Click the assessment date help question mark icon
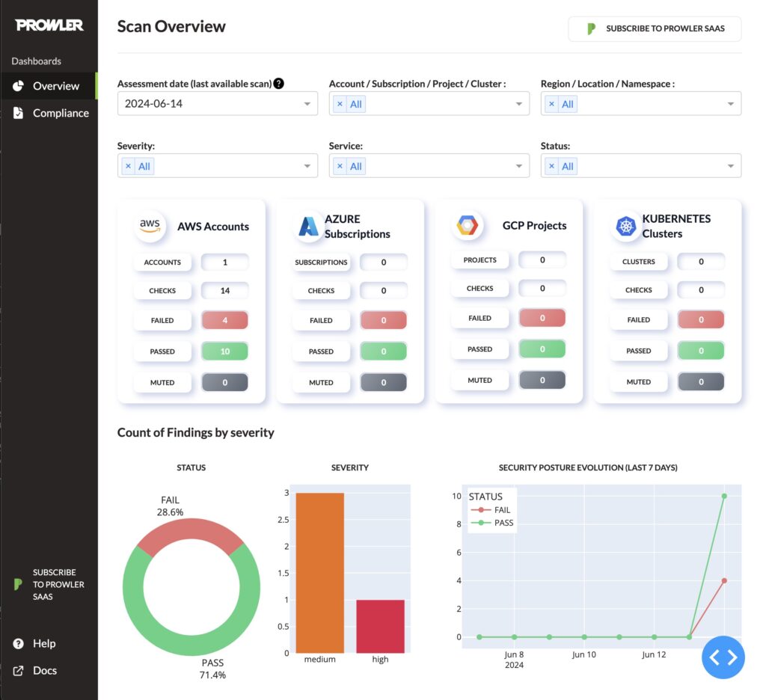766x700 pixels. pos(278,84)
